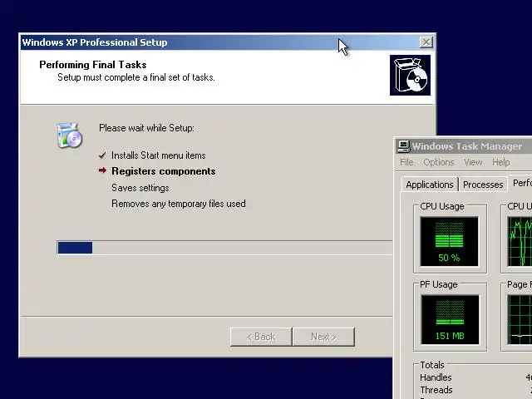Switch to the Applications tab
Screen dimensions: 532x399
click(x=430, y=185)
